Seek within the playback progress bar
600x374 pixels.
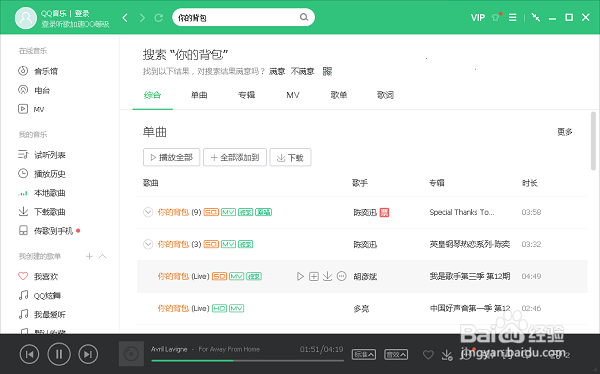(x=247, y=361)
